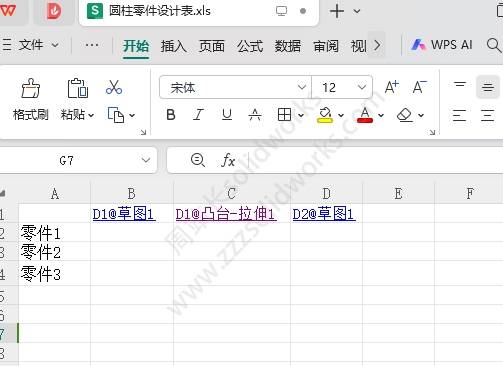Open the WPS AI button
The height and width of the screenshot is (366, 503).
click(442, 45)
